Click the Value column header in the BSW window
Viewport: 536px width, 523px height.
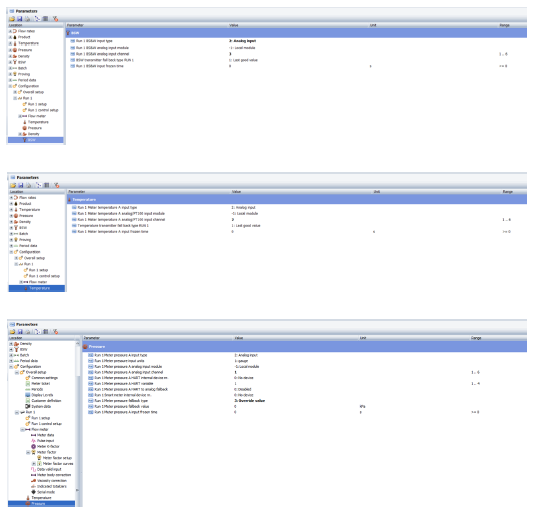point(233,25)
